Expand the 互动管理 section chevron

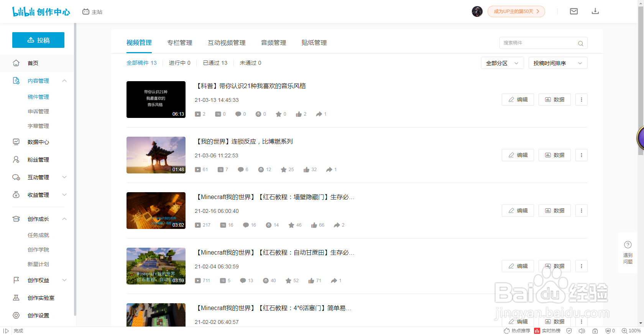tap(64, 177)
